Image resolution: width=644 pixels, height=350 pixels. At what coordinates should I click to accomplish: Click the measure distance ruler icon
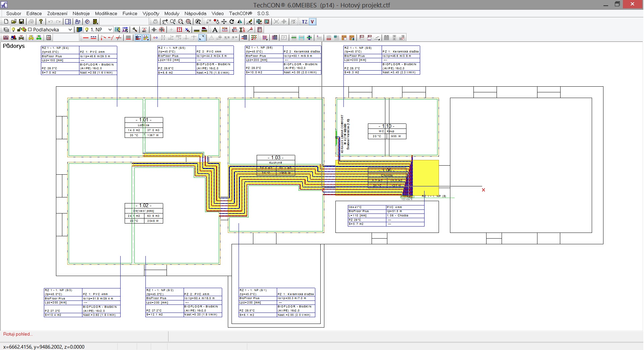(197, 30)
